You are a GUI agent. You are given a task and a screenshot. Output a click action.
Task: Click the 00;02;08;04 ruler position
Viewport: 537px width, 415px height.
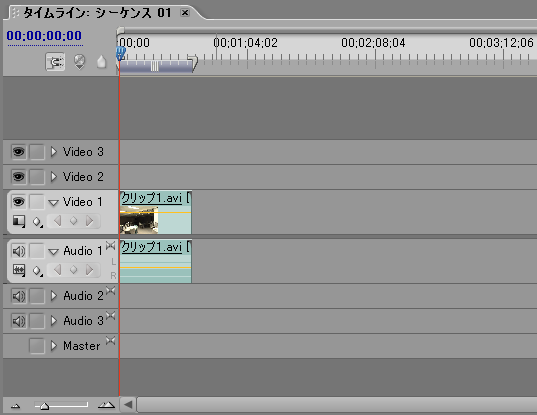pyautogui.click(x=373, y=43)
